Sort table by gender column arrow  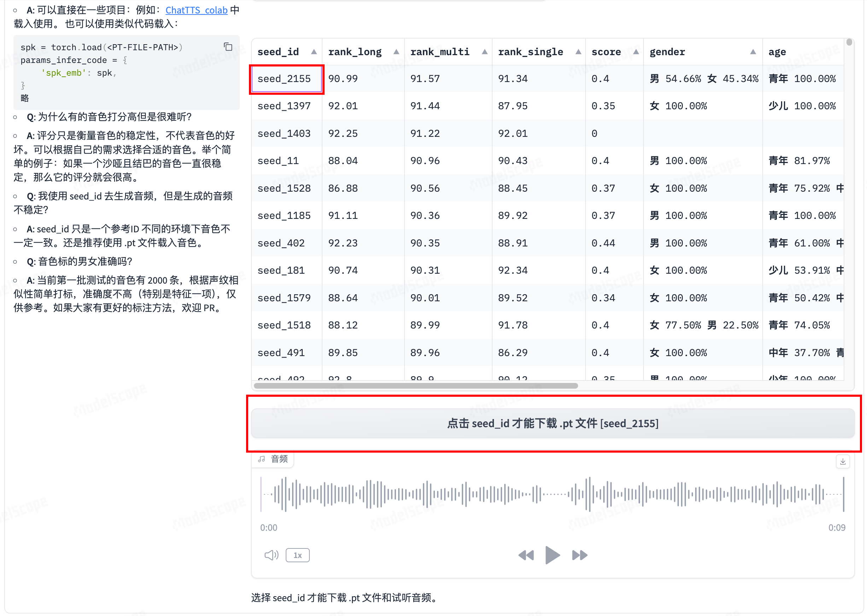coord(753,52)
